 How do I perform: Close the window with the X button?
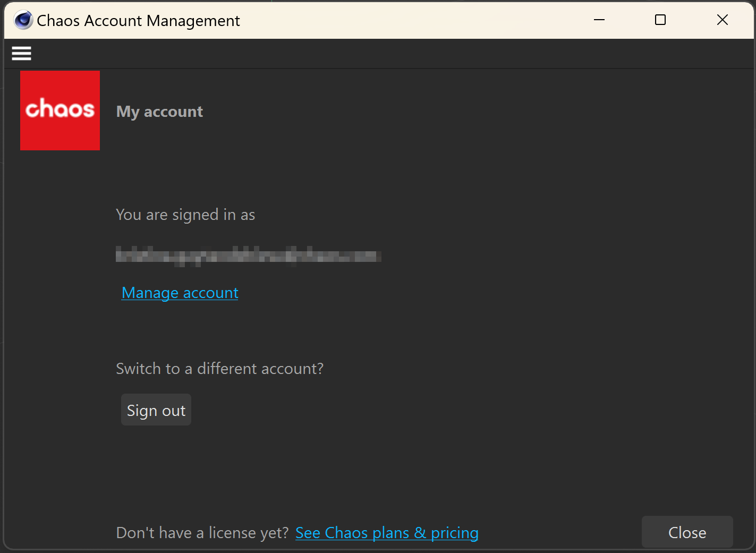tap(723, 20)
